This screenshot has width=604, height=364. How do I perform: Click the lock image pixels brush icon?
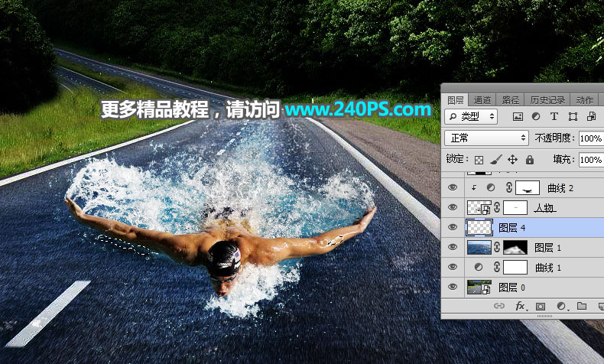[495, 160]
